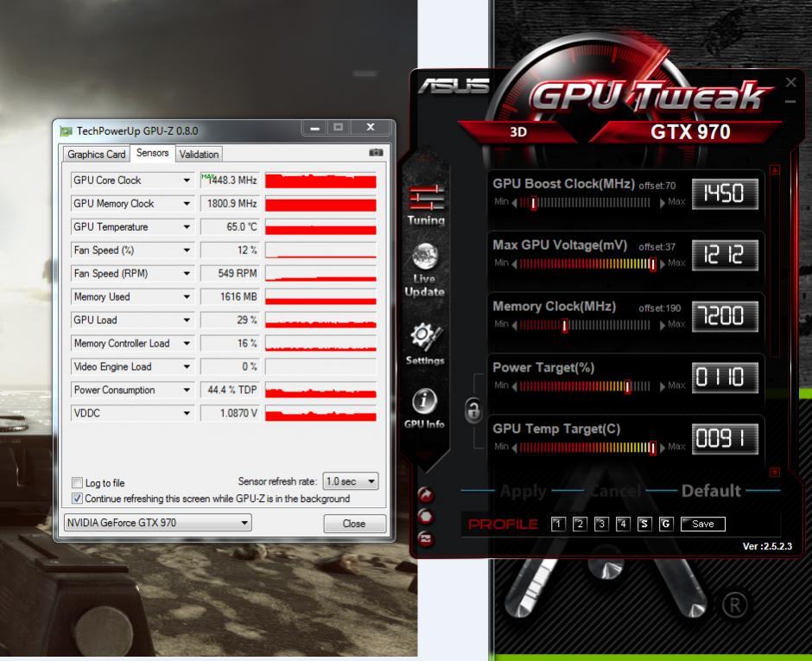Screen dimensions: 812x661
Task: Click Memory Clock slider handle
Action: [564, 326]
